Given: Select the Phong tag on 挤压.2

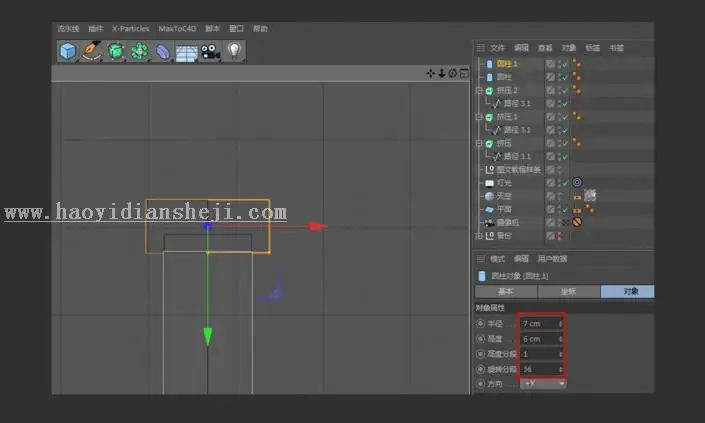Looking at the screenshot, I should pyautogui.click(x=577, y=90).
